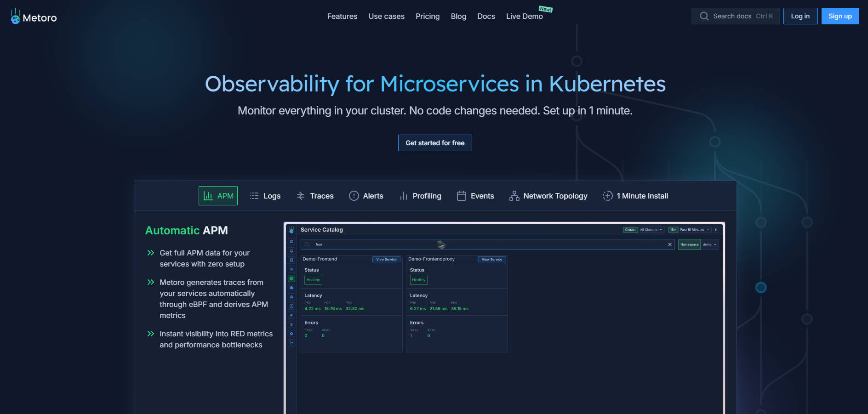
Task: Open the All Clusters dropdown
Action: point(651,230)
